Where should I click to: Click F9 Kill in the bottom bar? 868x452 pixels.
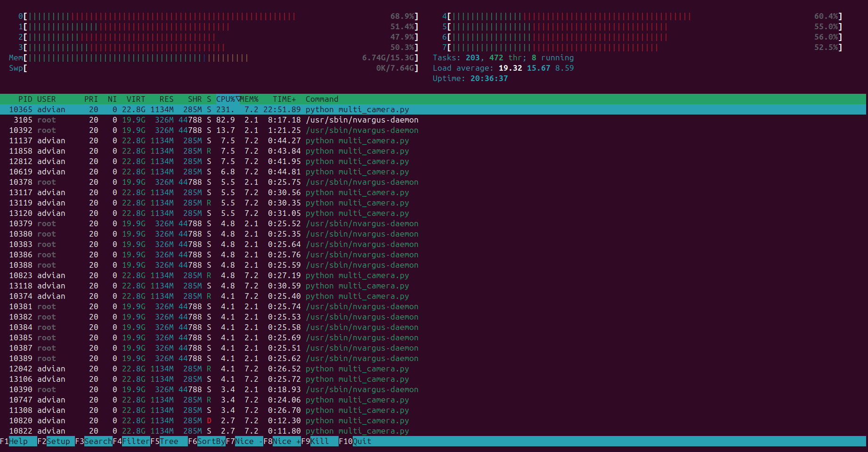coord(319,441)
